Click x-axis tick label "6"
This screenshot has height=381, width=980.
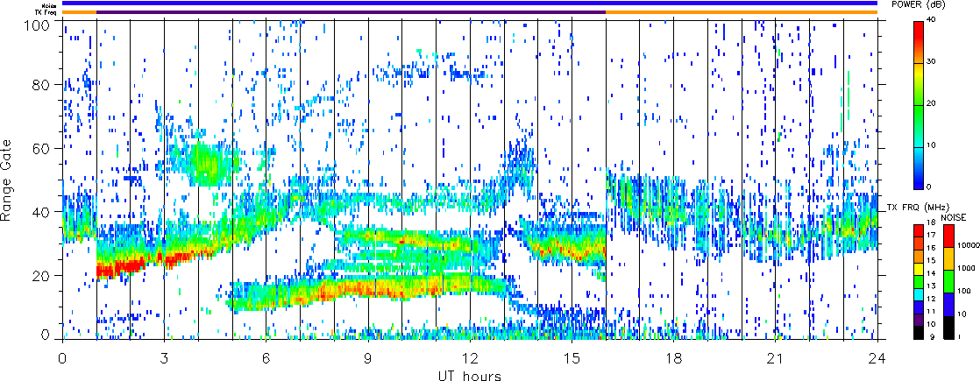[x=266, y=358]
